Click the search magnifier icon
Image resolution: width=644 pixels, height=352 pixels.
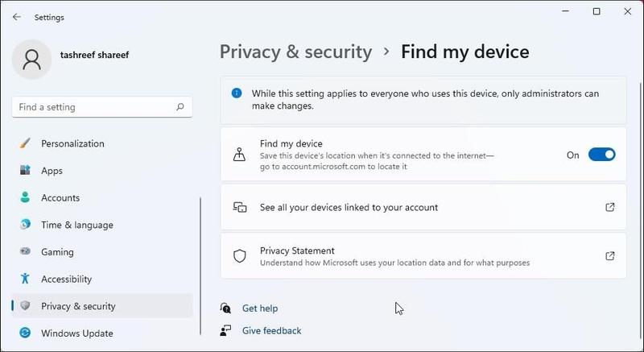(x=180, y=106)
